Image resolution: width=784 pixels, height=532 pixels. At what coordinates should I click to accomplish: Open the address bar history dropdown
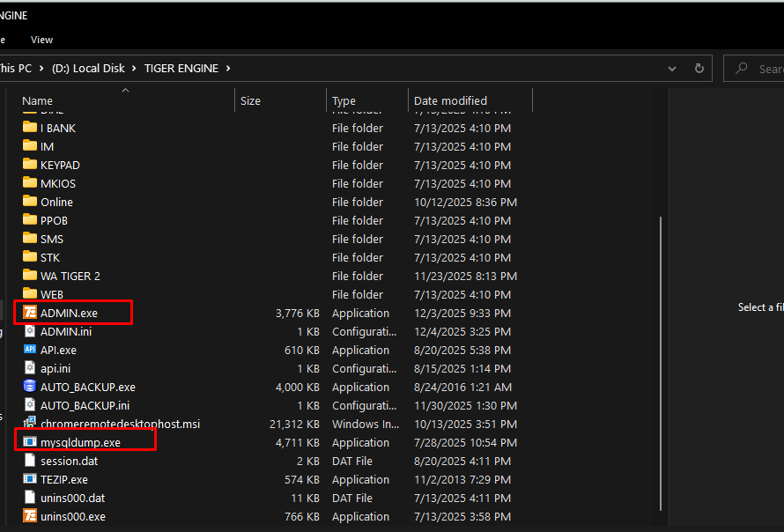[x=672, y=69]
